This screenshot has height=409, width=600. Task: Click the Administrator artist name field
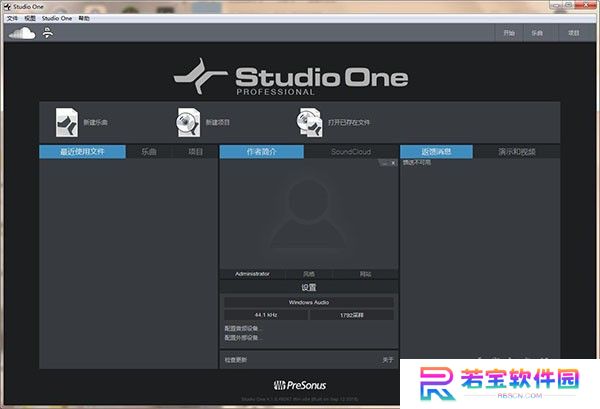point(252,274)
